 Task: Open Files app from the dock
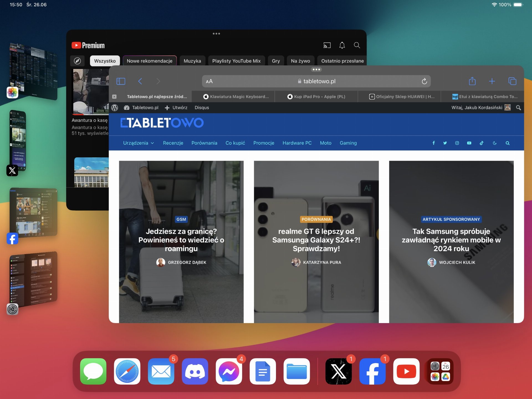(297, 372)
